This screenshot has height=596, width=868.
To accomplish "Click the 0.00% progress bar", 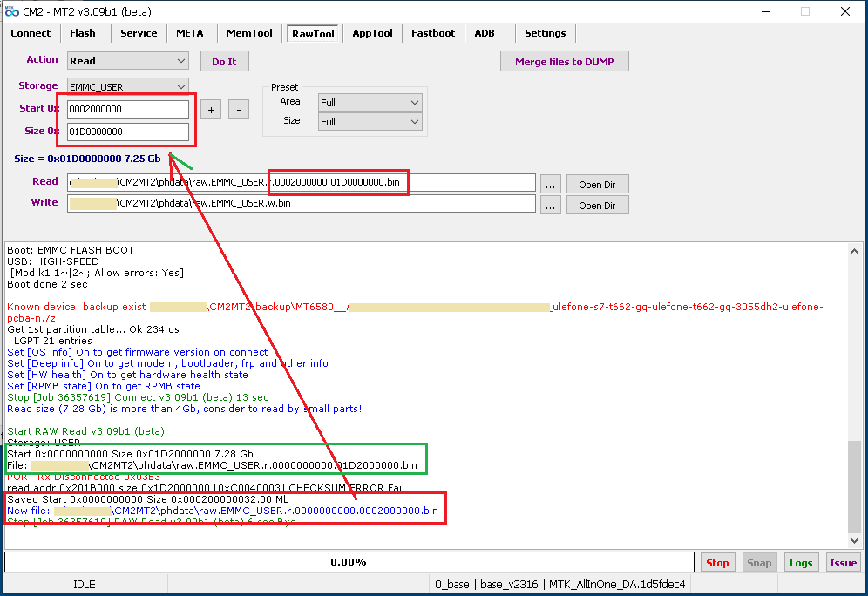I will point(349,563).
